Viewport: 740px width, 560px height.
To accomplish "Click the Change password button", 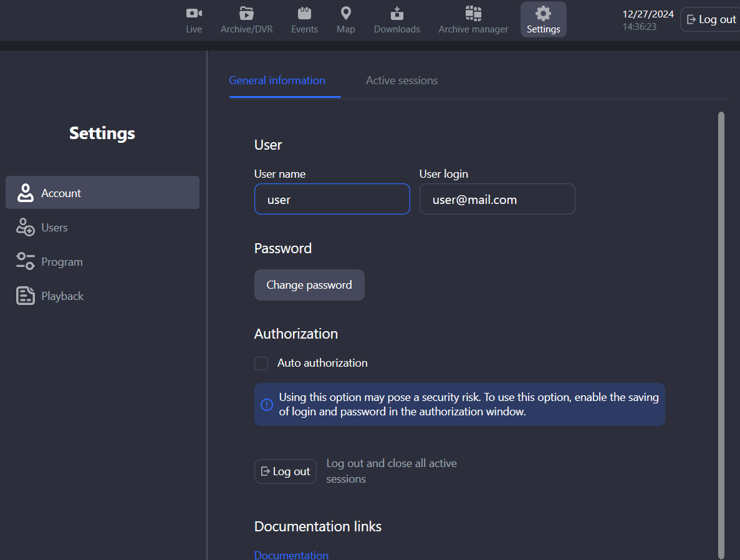I will [x=309, y=285].
